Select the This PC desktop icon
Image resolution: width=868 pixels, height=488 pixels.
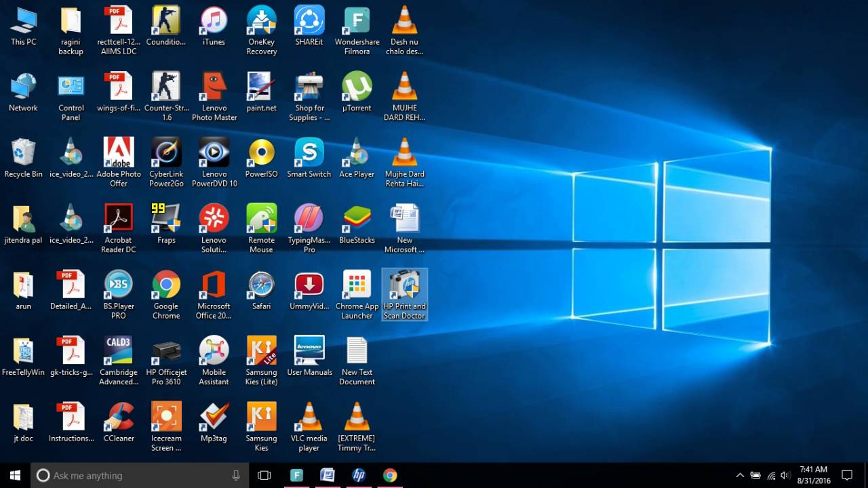(x=23, y=27)
